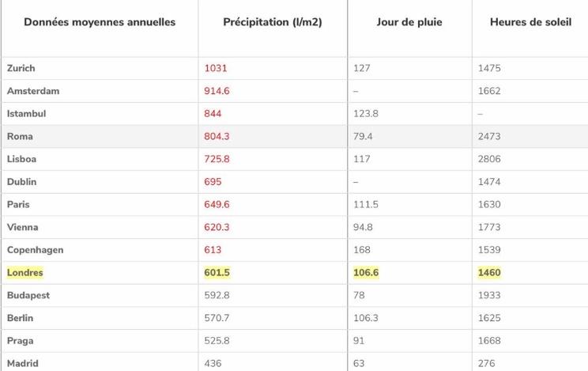Select the Heures de soleil header
Screen dimensions: 588x371
tap(530, 22)
